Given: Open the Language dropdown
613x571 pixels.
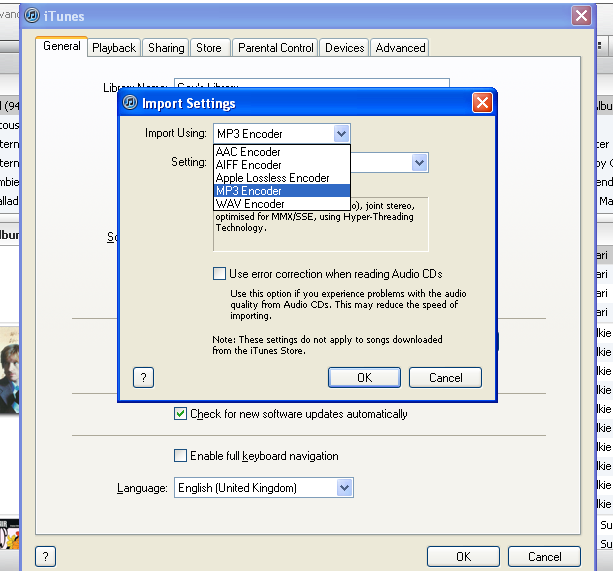Looking at the screenshot, I should [x=264, y=487].
